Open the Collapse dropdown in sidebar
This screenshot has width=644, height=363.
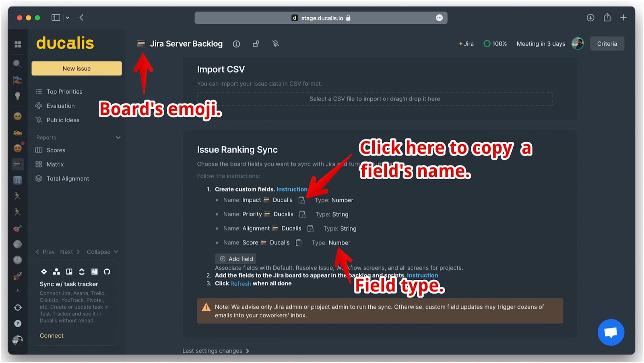point(102,252)
